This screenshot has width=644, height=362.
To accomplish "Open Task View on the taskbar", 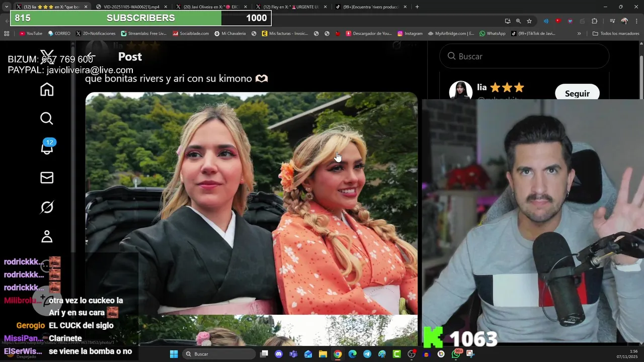I will tap(264, 354).
